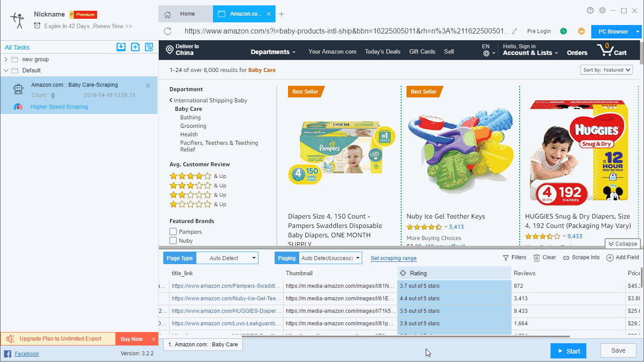The width and height of the screenshot is (644, 362).
Task: Click the Scrape Into link icon
Action: [566, 258]
